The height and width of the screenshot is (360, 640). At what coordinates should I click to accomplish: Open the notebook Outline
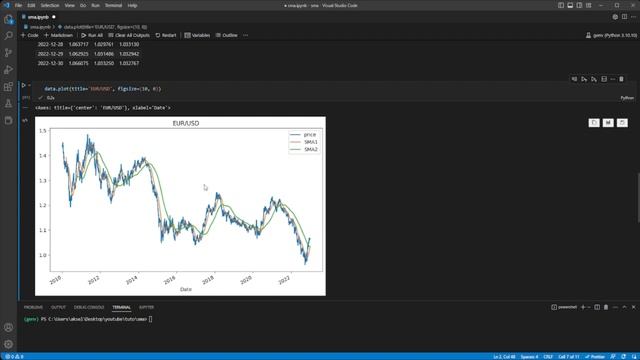pos(227,36)
